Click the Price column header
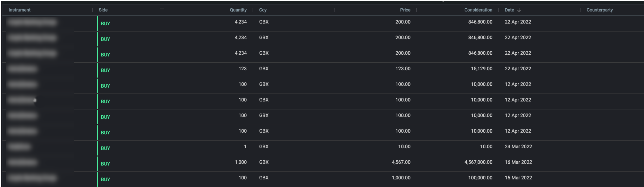This screenshot has width=644, height=187. 405,10
